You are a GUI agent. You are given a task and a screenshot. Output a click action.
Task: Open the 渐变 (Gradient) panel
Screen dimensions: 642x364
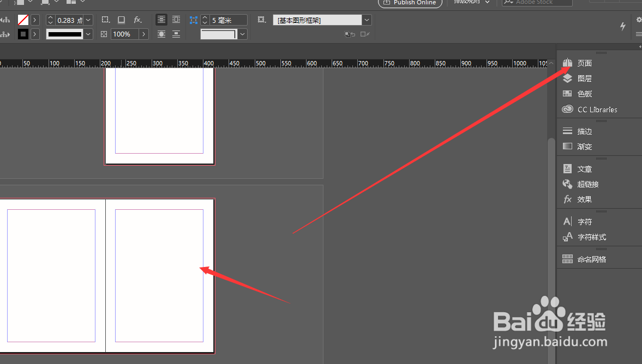point(577,147)
